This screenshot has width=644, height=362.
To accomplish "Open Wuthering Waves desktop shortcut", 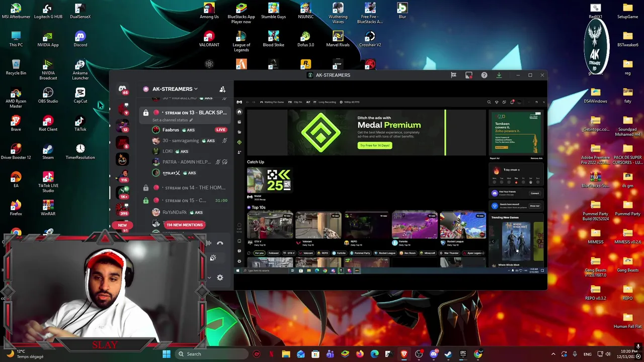I will coord(338,13).
